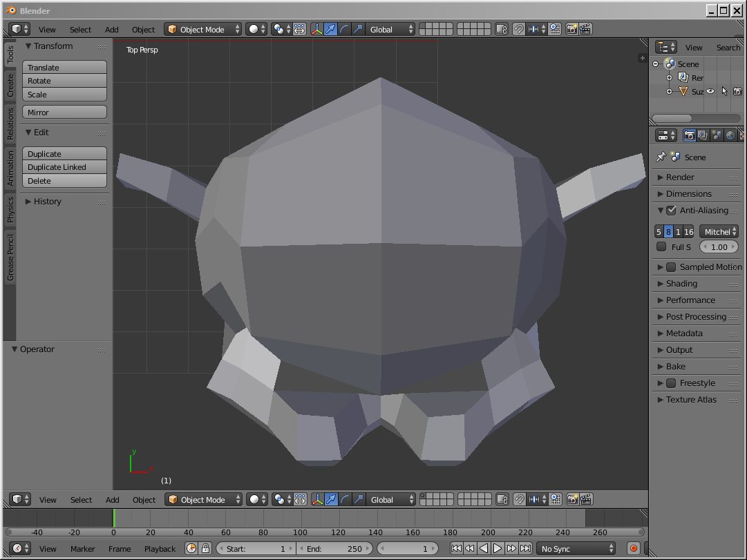The width and height of the screenshot is (747, 560).
Task: Uncheck the Anti-Aliasing checkbox
Action: 671,211
